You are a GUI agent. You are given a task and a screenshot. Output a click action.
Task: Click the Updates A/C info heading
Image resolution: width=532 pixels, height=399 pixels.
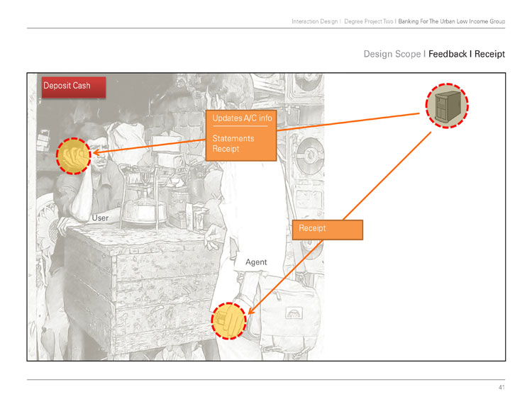pos(242,118)
